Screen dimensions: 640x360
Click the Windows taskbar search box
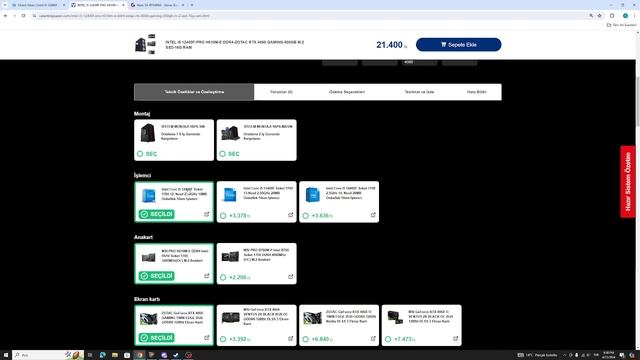click(x=48, y=355)
